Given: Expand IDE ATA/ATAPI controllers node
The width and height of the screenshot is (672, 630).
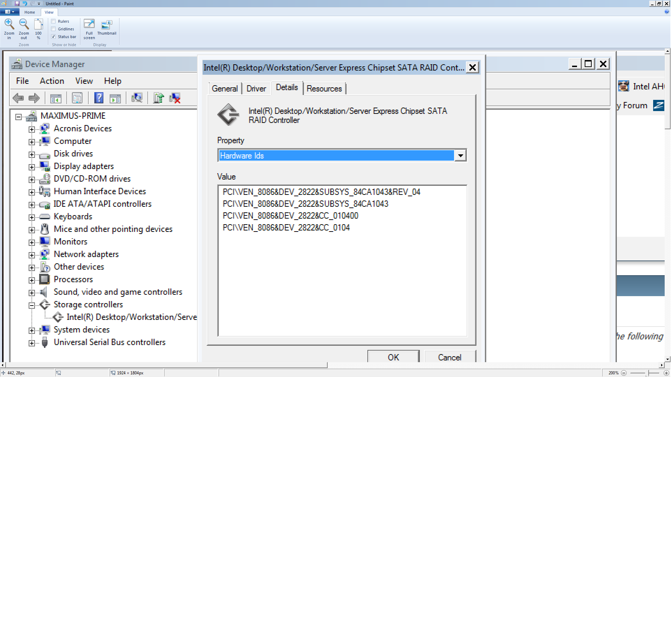Looking at the screenshot, I should tap(32, 205).
